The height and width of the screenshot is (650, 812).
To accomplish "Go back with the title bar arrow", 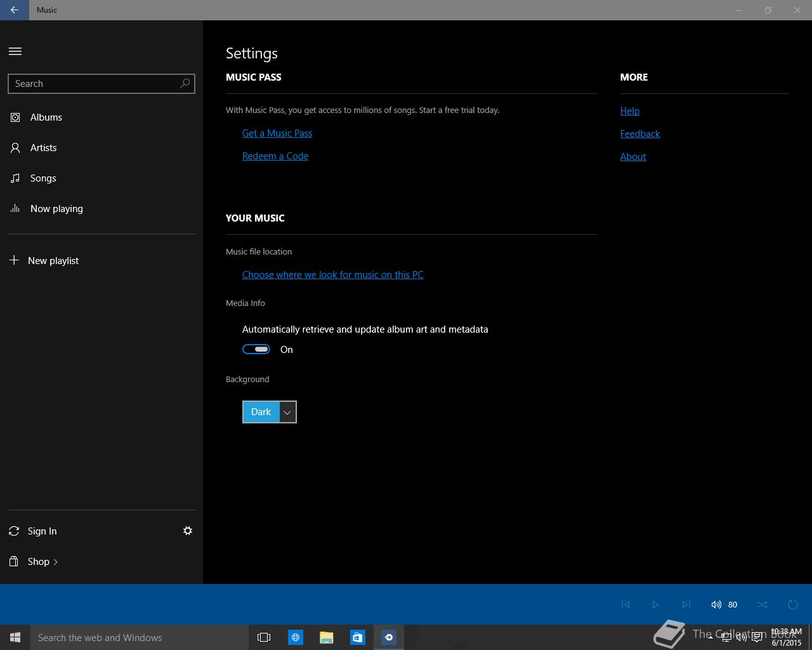I will coord(14,10).
